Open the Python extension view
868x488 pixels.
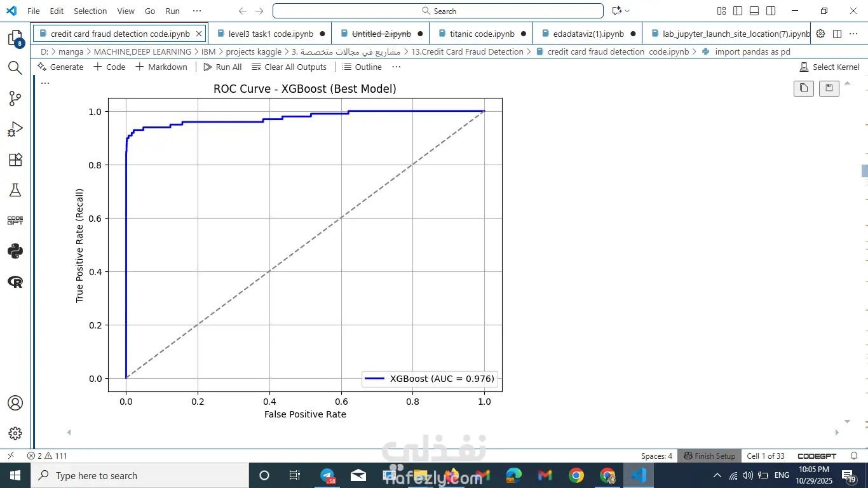(15, 251)
